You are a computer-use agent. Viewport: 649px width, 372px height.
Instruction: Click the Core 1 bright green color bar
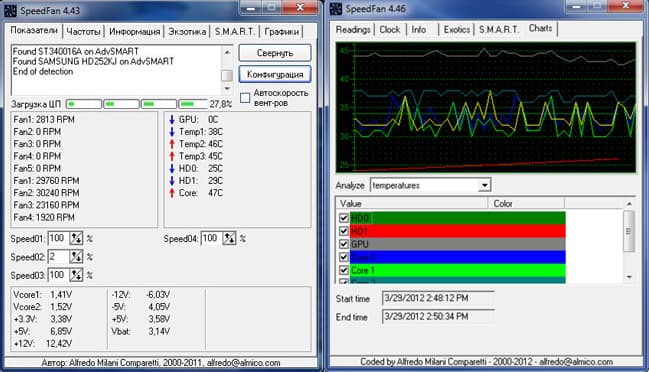[x=458, y=271]
